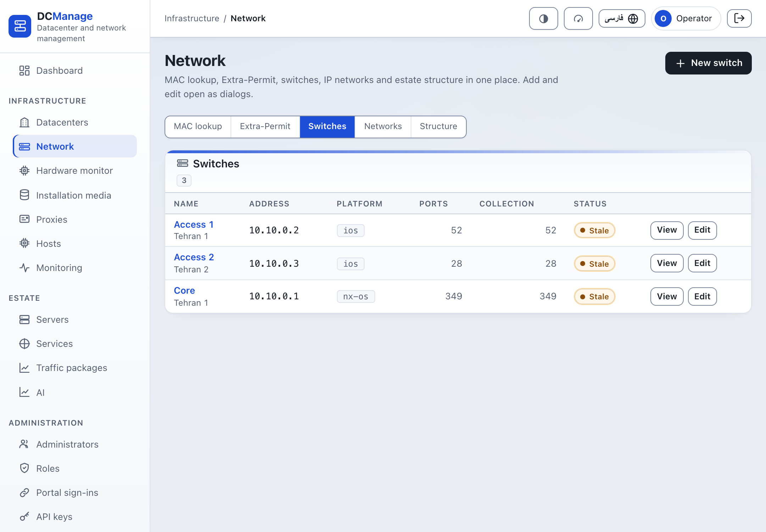Open the Operator user profile

[x=686, y=18]
